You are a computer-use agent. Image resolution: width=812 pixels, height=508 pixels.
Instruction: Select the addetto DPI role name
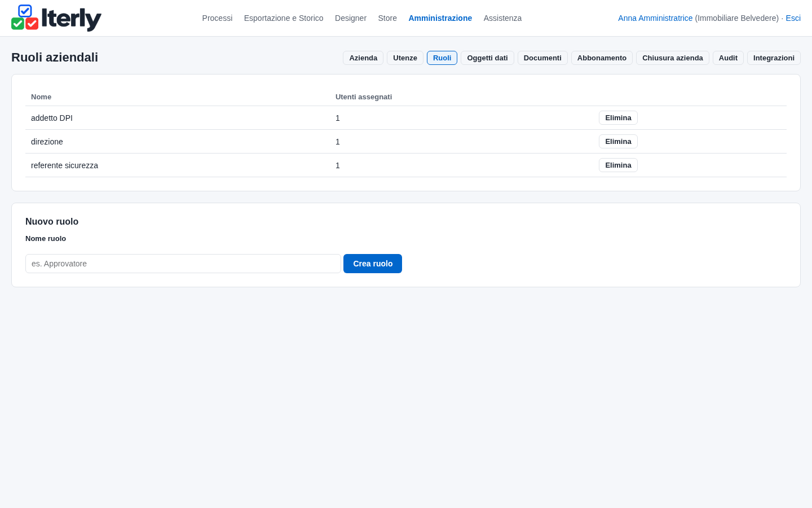coord(52,118)
